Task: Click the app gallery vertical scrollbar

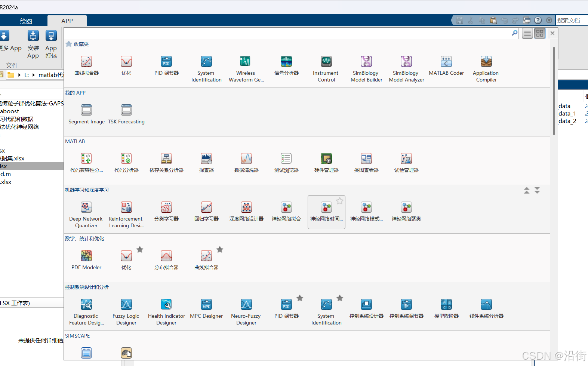Action: (554, 91)
